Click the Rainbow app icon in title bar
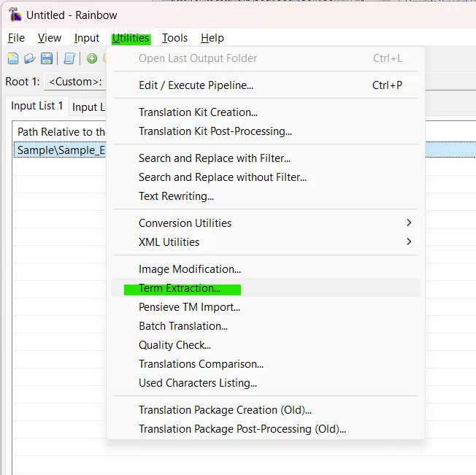 [15, 15]
